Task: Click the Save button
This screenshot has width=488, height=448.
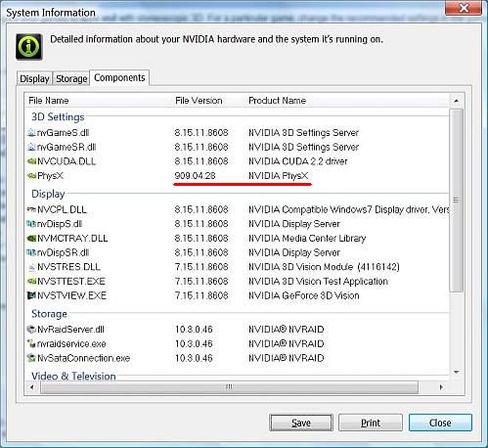Action: (301, 423)
